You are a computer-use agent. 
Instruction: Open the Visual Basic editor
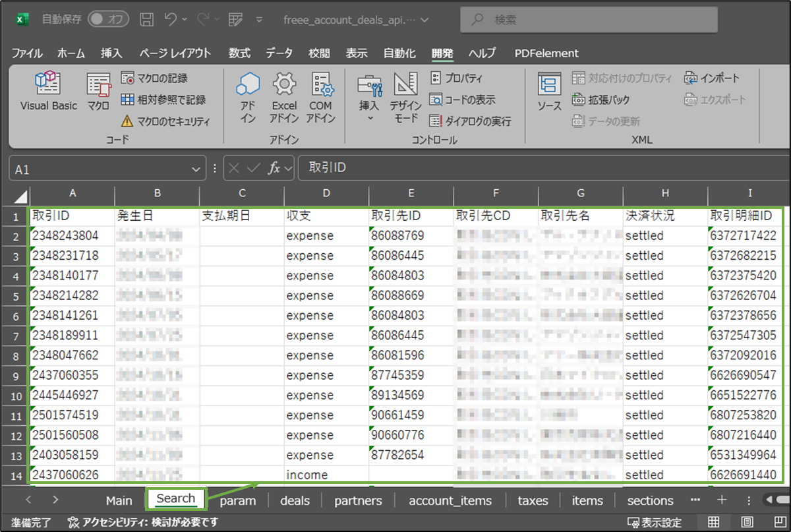[48, 92]
